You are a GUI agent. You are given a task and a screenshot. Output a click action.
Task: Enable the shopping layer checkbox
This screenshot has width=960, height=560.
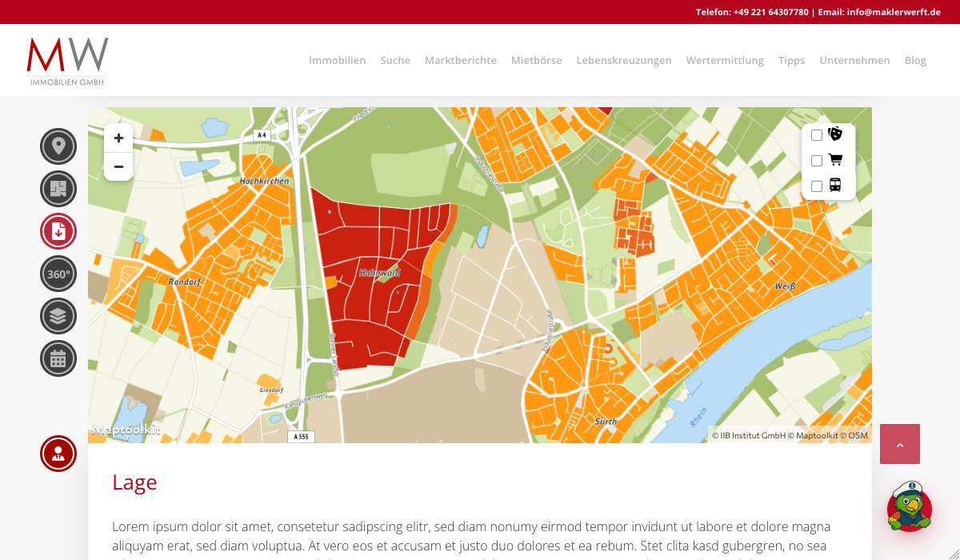(817, 161)
